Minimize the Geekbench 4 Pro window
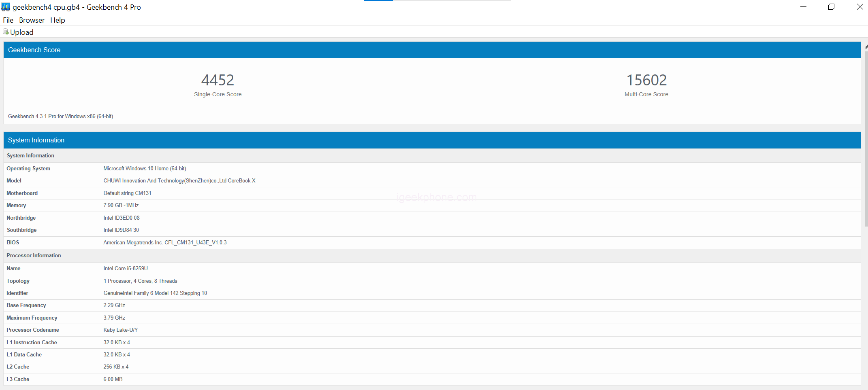The height and width of the screenshot is (390, 868). pos(804,7)
